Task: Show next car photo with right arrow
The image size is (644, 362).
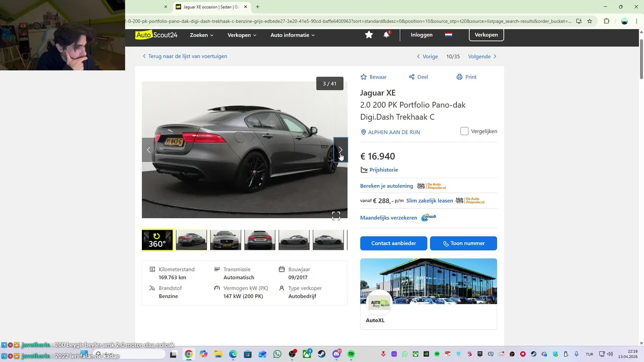Action: [341, 150]
